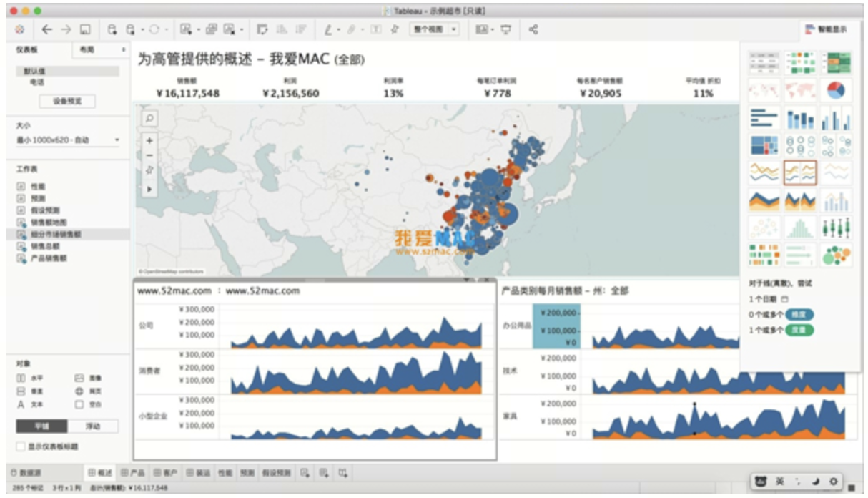Select the box-and-whisker plot chart type
This screenshot has width=868, height=498.
pyautogui.click(x=836, y=226)
